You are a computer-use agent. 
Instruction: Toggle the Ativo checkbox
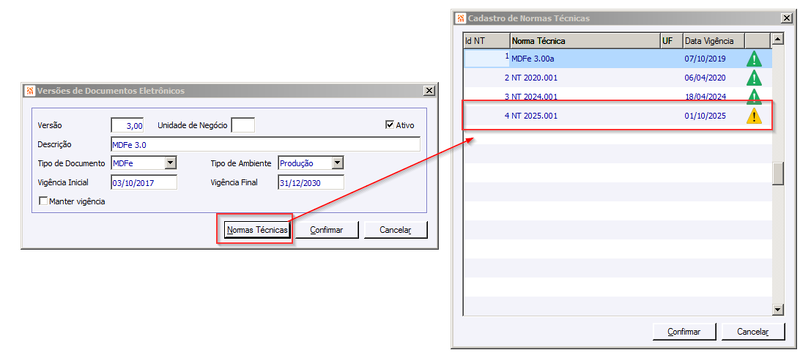[390, 125]
